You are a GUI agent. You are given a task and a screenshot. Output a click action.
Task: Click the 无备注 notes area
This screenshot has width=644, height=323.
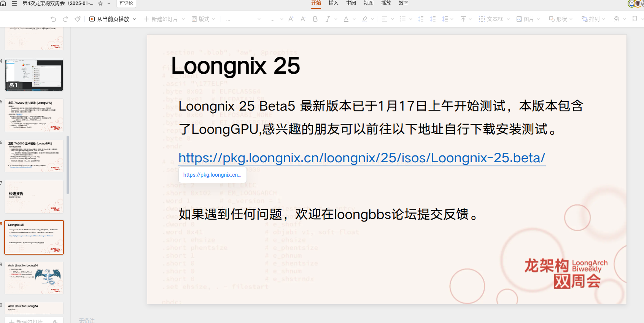coord(87,320)
